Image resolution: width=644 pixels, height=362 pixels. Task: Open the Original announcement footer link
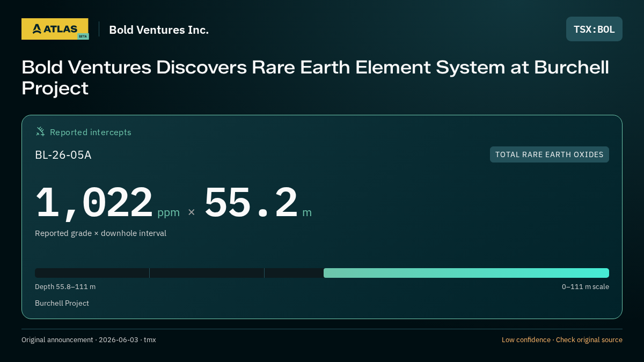(x=89, y=340)
